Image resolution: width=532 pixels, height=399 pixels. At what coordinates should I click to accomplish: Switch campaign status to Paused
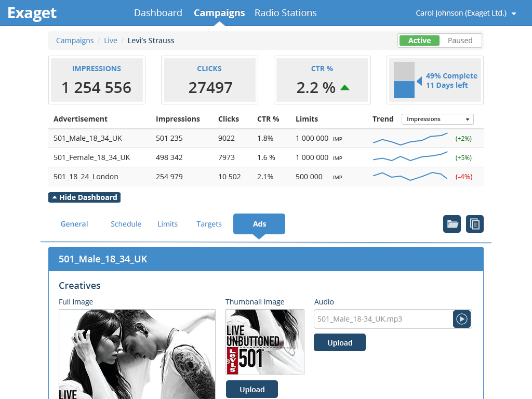(x=460, y=41)
